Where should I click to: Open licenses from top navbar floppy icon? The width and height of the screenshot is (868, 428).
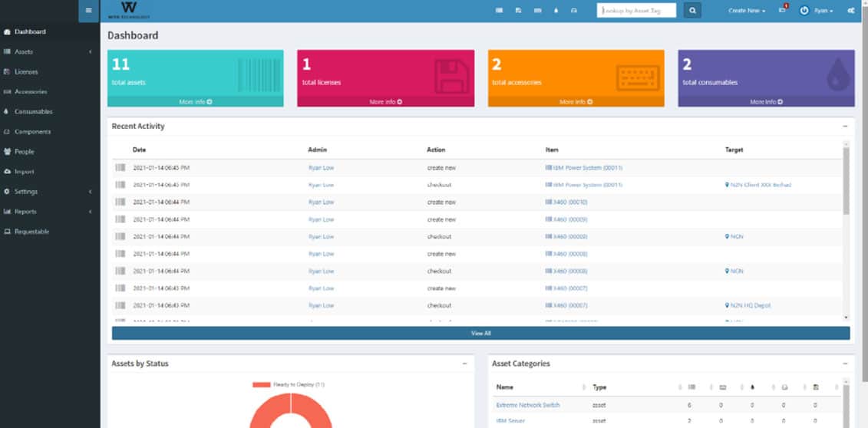[x=518, y=11]
